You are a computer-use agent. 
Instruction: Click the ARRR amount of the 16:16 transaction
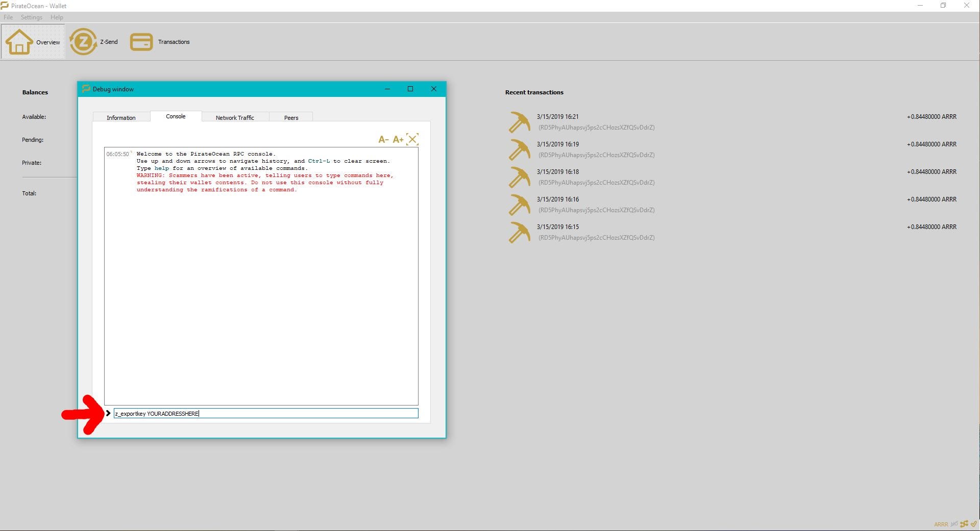[932, 199]
